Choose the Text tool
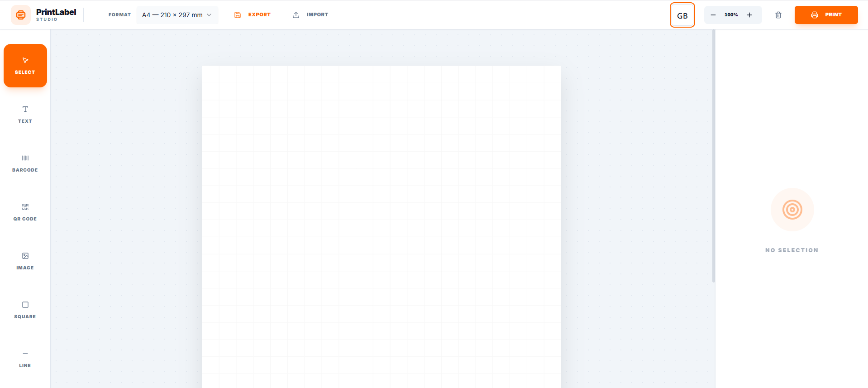 coord(25,115)
